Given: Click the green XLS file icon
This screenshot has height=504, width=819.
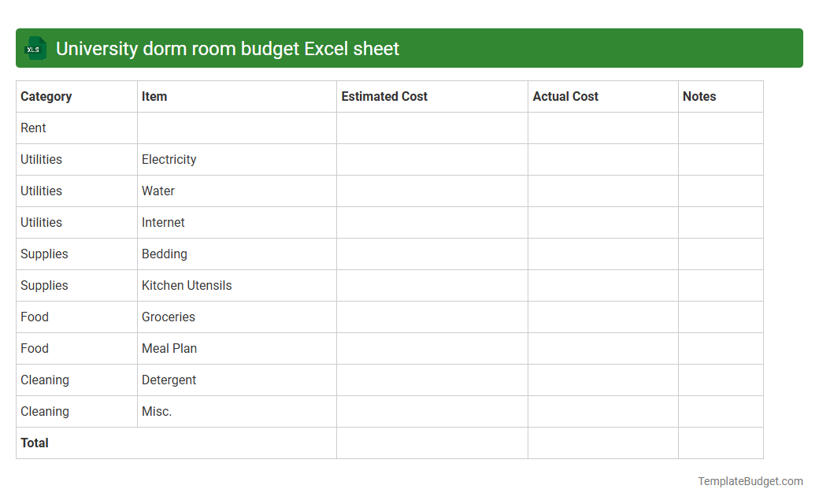Looking at the screenshot, I should (x=35, y=48).
